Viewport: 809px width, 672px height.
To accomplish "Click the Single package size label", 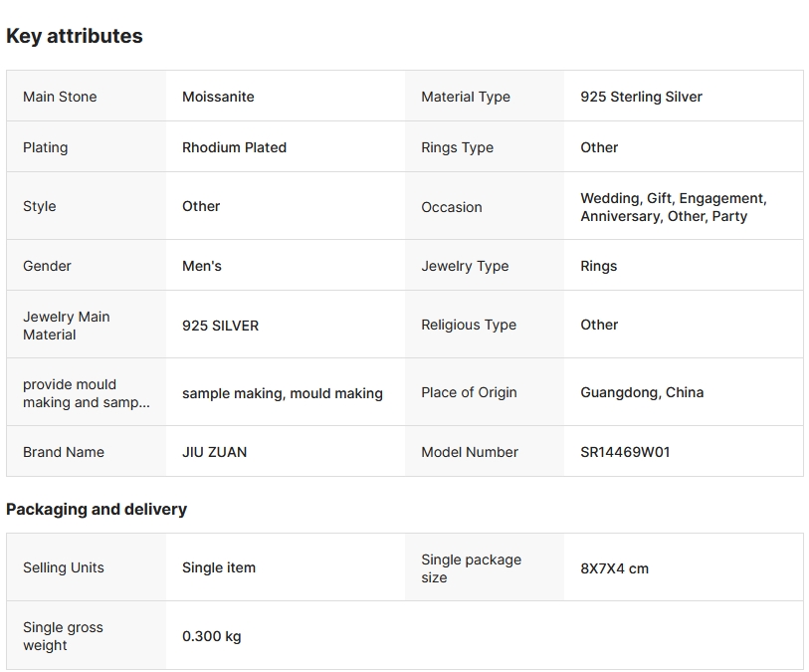I will tap(471, 568).
